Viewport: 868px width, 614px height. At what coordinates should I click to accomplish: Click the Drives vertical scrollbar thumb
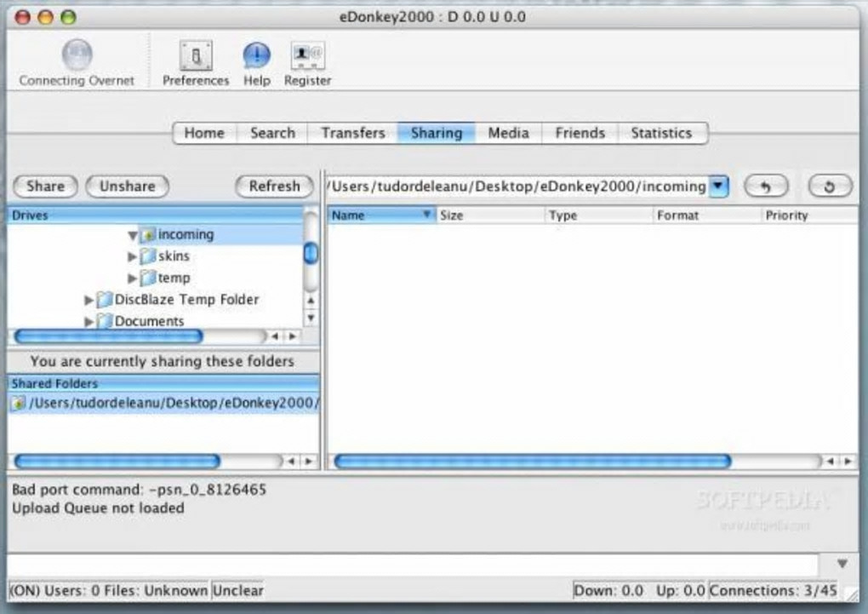311,253
